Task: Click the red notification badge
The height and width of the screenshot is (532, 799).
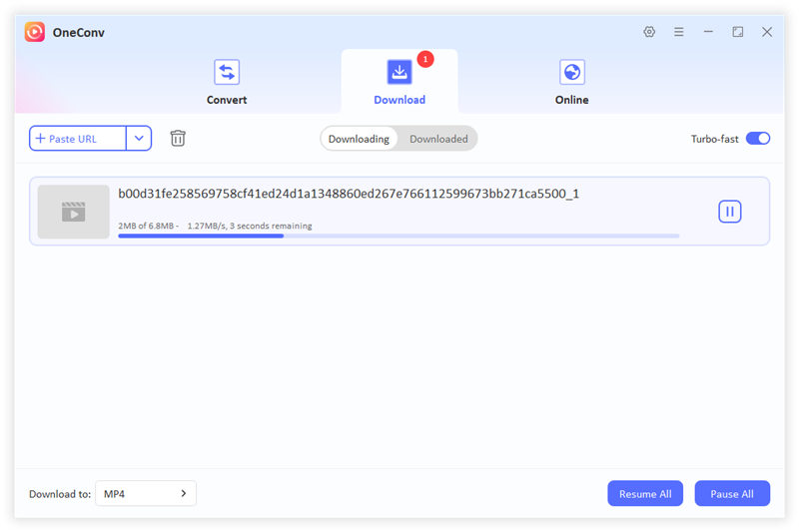Action: click(x=425, y=59)
